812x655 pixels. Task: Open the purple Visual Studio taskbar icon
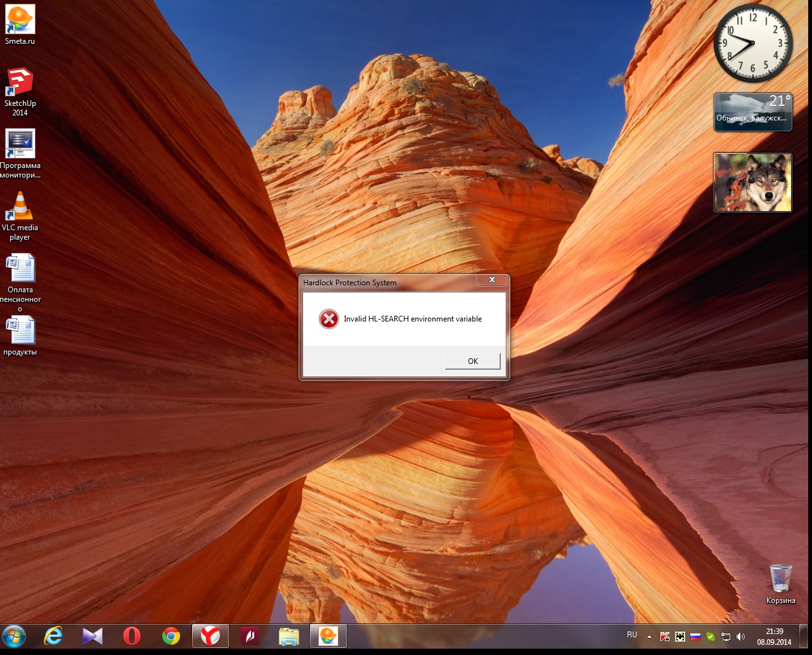(x=93, y=636)
